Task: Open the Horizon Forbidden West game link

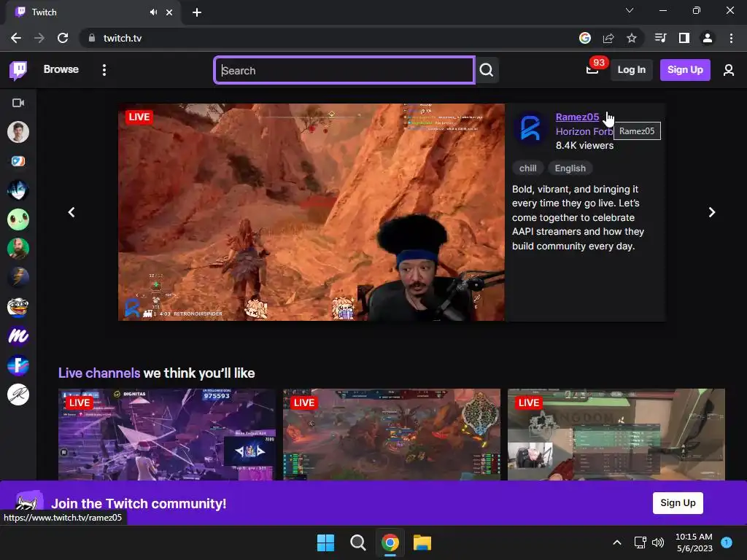Action: [584, 132]
